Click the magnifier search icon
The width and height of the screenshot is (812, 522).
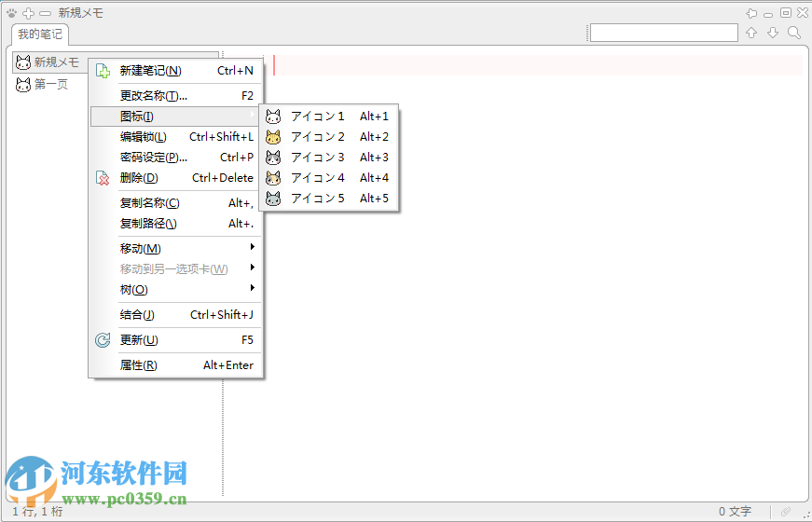(794, 33)
